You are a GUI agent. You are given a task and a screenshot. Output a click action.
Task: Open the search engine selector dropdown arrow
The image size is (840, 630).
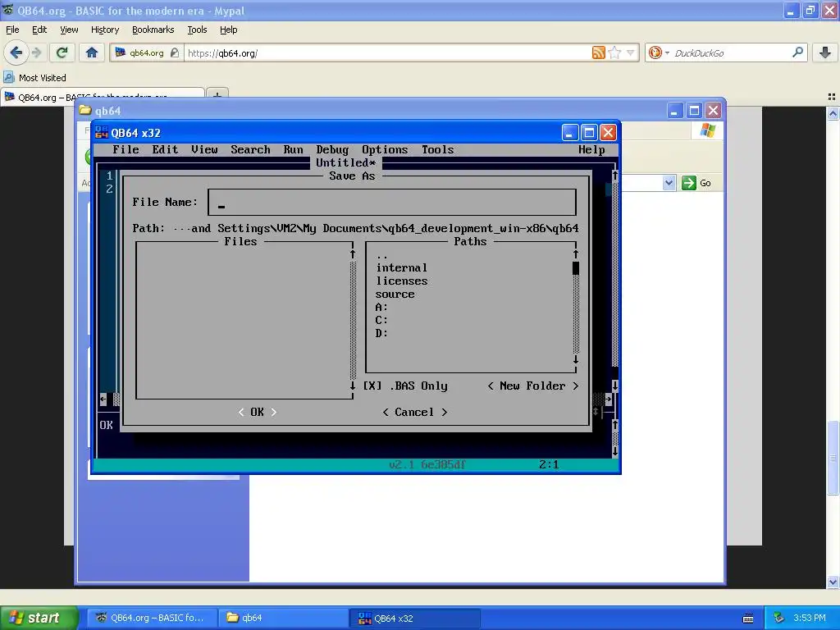point(667,52)
